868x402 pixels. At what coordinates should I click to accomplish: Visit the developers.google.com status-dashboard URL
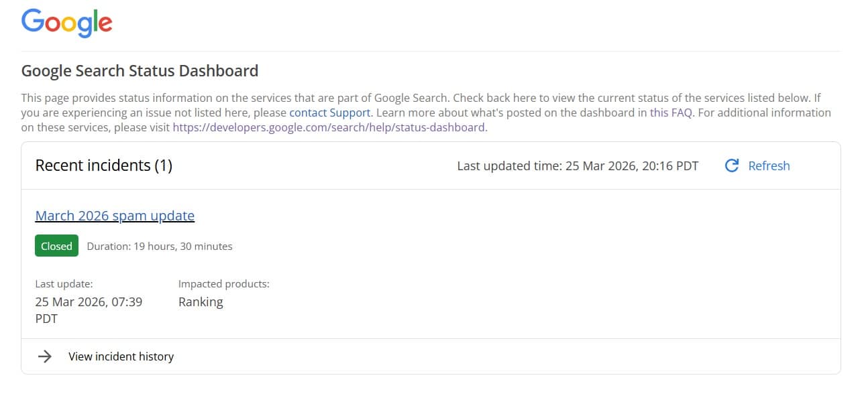click(329, 127)
